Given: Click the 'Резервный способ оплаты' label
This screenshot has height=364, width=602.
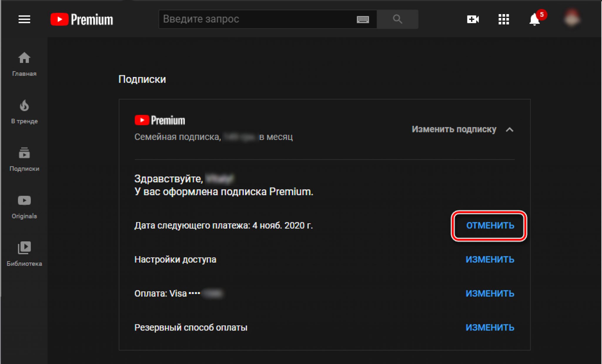Looking at the screenshot, I should coord(191,328).
